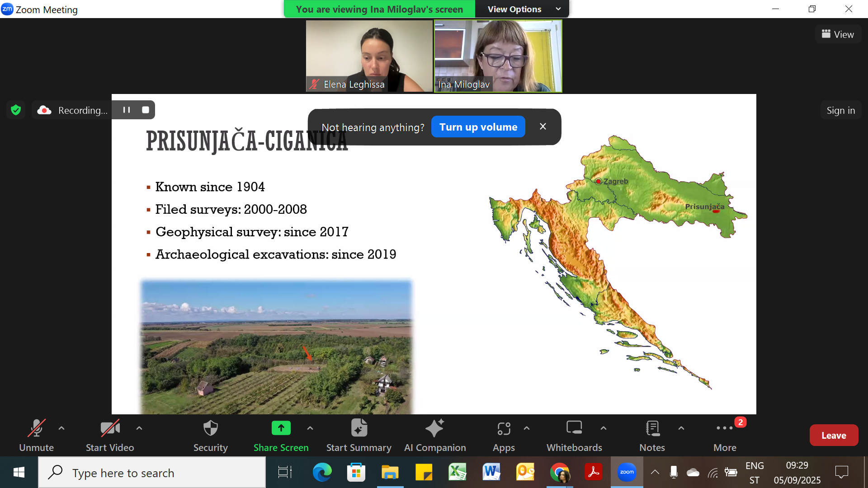This screenshot has height=488, width=868.
Task: Start Video with the camera toggle
Action: pyautogui.click(x=110, y=428)
